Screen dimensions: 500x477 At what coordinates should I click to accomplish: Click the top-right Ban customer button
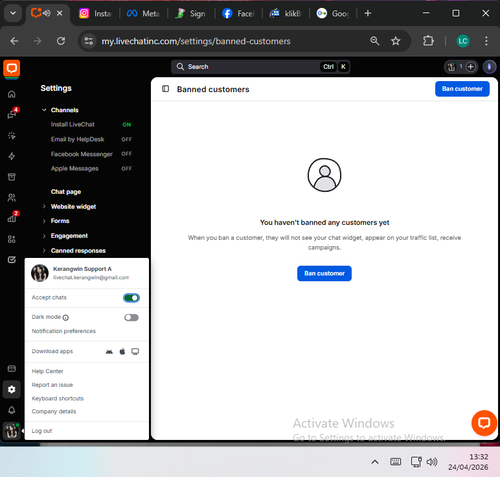462,89
